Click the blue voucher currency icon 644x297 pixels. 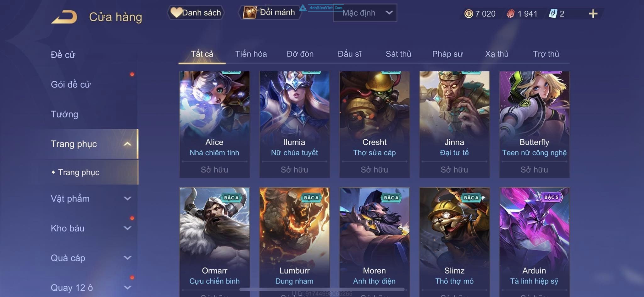pyautogui.click(x=553, y=13)
